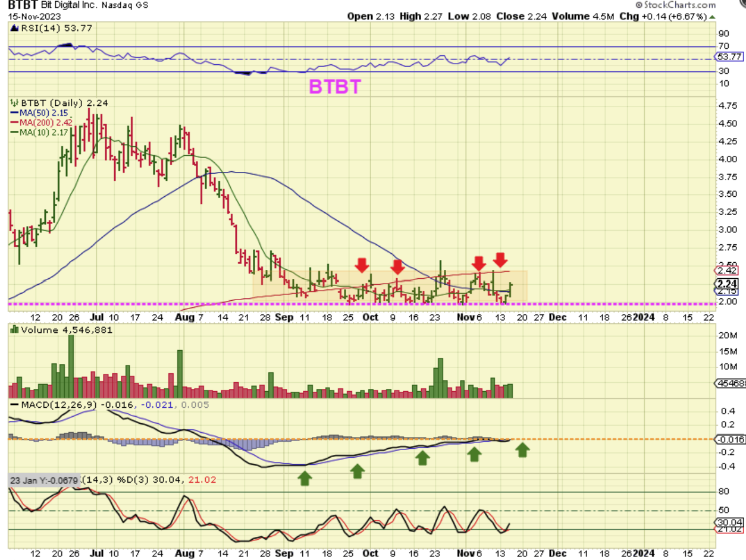The width and height of the screenshot is (746, 560).
Task: Select the 'MA(10) 2.17' legend entry
Action: pyautogui.click(x=39, y=131)
